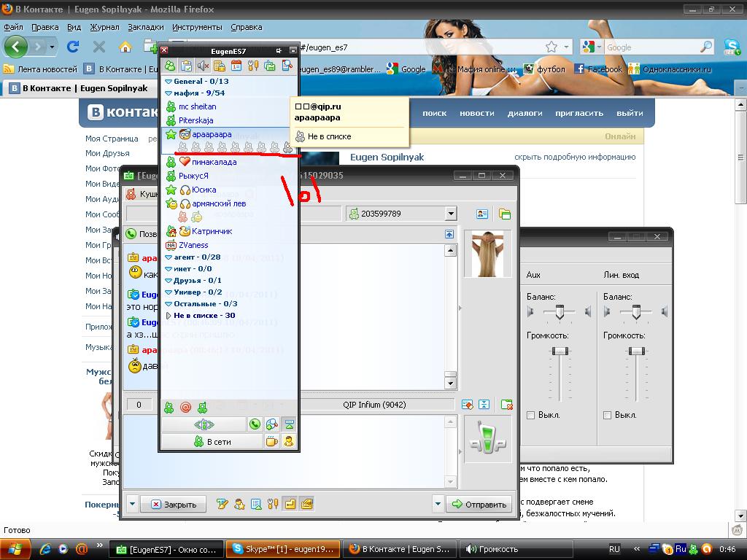This screenshot has height=560, width=747.
Task: Check the Выкл. box under Лин. вход
Action: tap(608, 415)
